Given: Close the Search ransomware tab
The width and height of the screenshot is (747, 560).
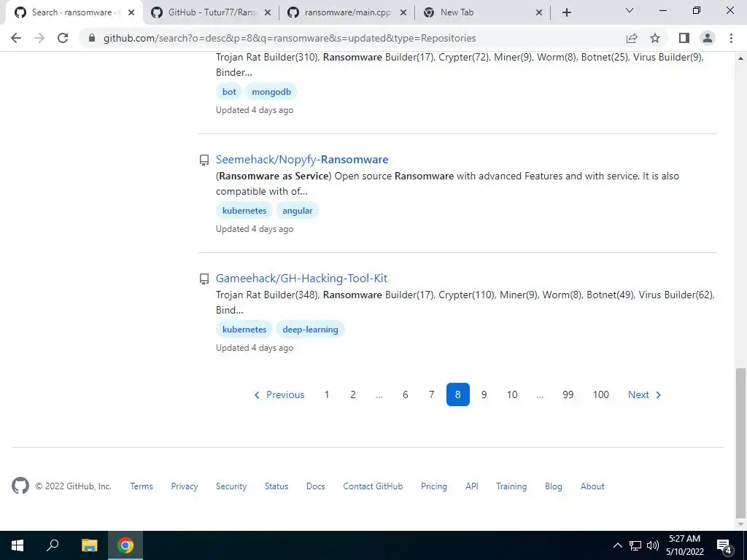Looking at the screenshot, I should [131, 12].
